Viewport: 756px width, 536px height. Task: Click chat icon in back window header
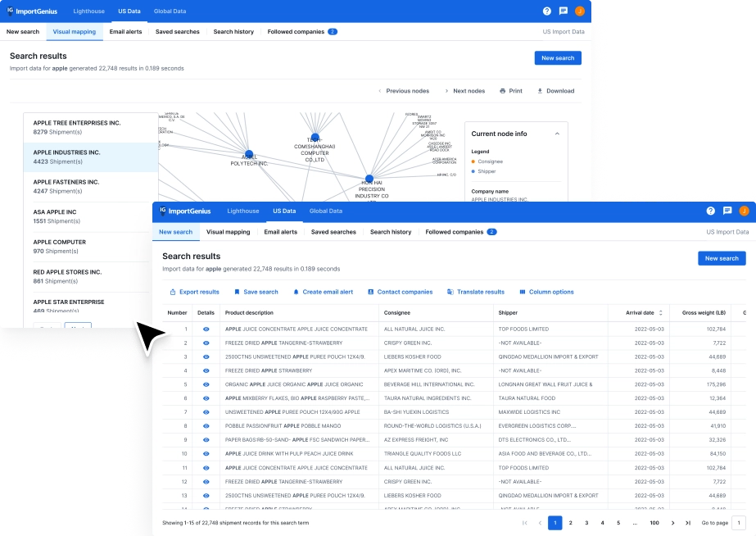[564, 11]
